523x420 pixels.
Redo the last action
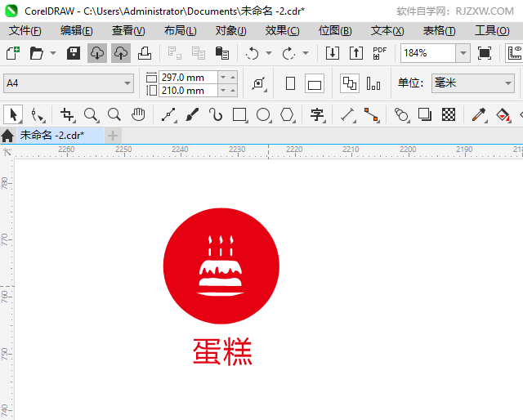click(288, 53)
